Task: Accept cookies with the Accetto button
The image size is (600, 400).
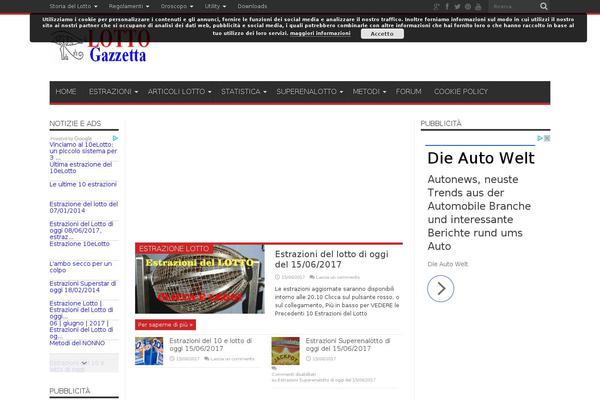Action: 382,33
